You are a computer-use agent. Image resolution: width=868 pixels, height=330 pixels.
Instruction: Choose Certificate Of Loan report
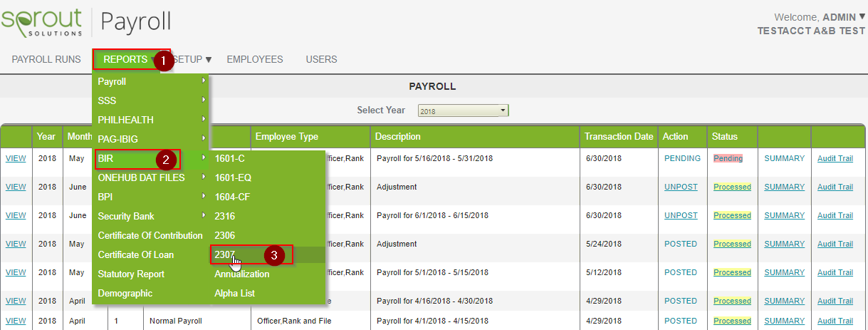(151, 254)
